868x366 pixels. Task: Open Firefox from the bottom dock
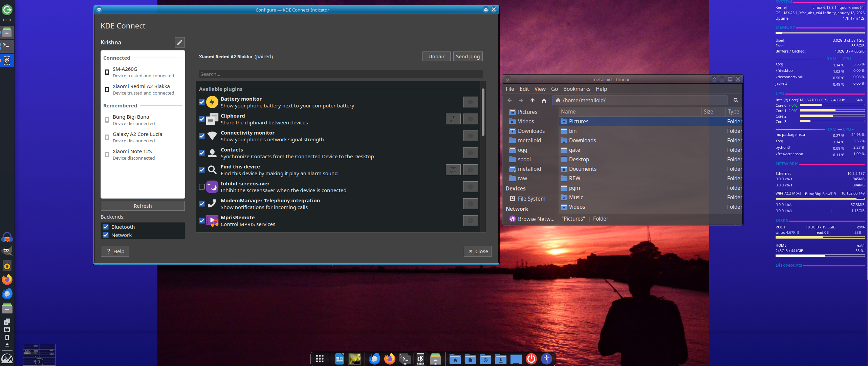(x=390, y=359)
